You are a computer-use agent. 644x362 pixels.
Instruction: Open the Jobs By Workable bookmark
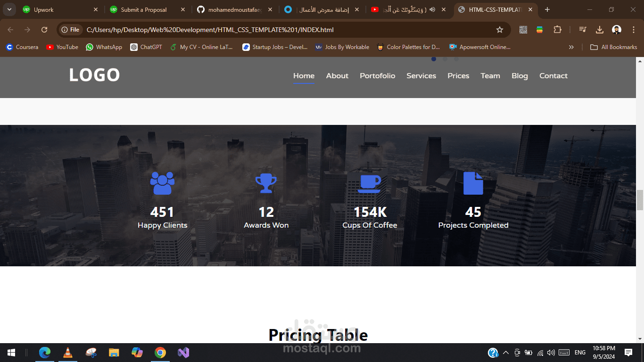(342, 47)
